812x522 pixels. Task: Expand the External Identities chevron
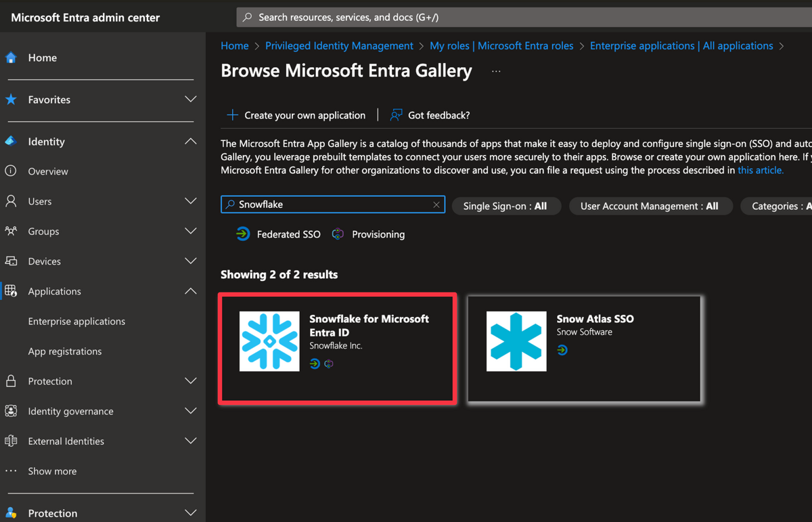pyautogui.click(x=191, y=441)
